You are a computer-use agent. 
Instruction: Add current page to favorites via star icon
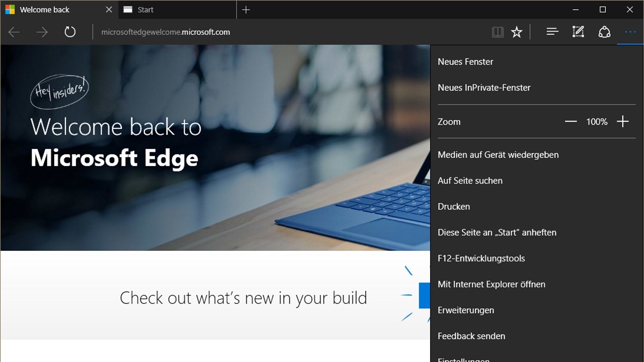pos(516,32)
